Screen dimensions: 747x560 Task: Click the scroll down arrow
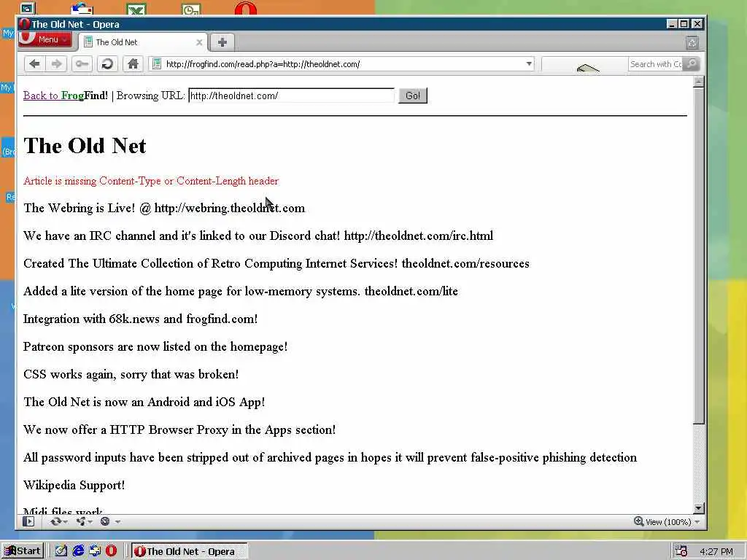click(698, 508)
